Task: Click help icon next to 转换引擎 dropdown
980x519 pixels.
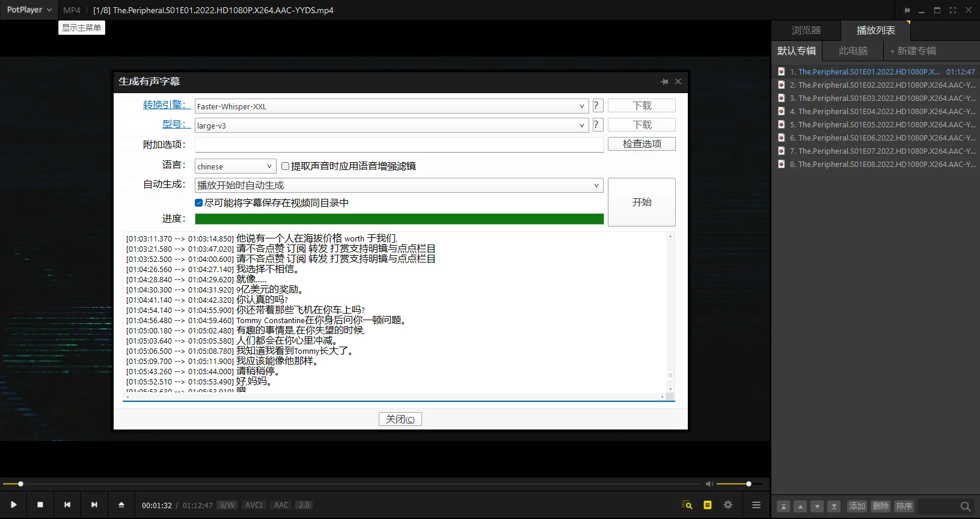Action: click(597, 106)
